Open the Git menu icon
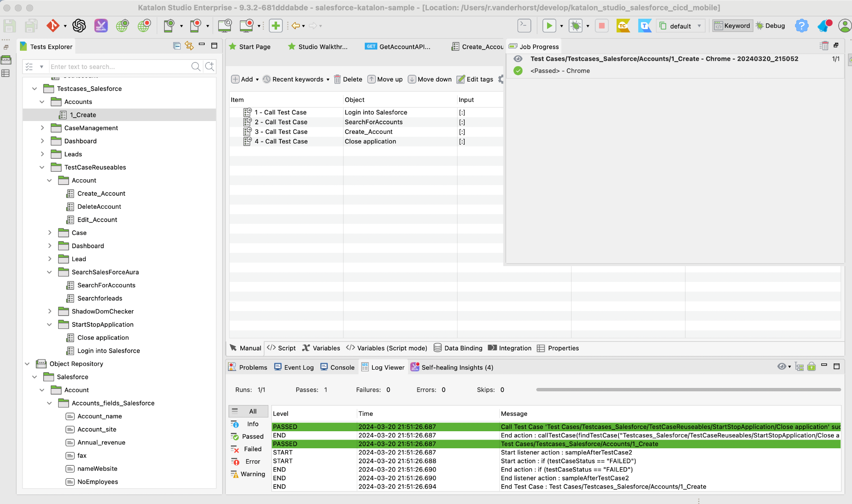 click(x=53, y=26)
